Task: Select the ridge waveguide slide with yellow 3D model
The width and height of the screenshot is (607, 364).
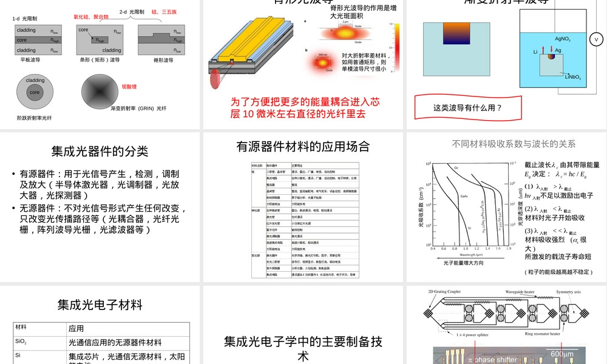Action: point(303,64)
